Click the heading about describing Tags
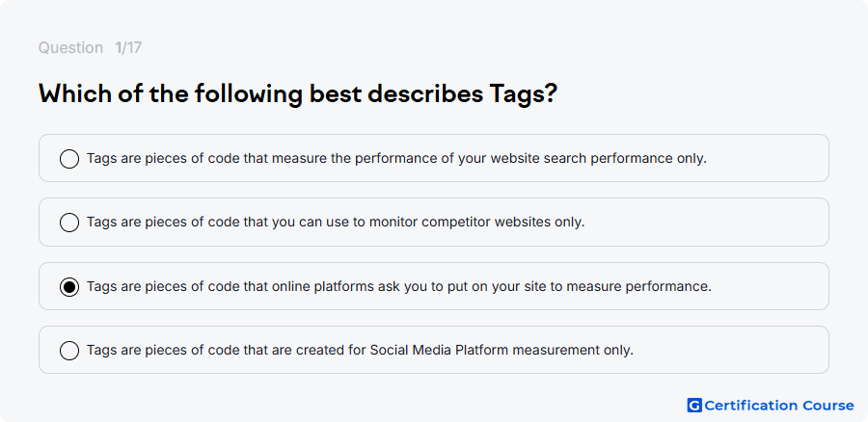 coord(298,94)
